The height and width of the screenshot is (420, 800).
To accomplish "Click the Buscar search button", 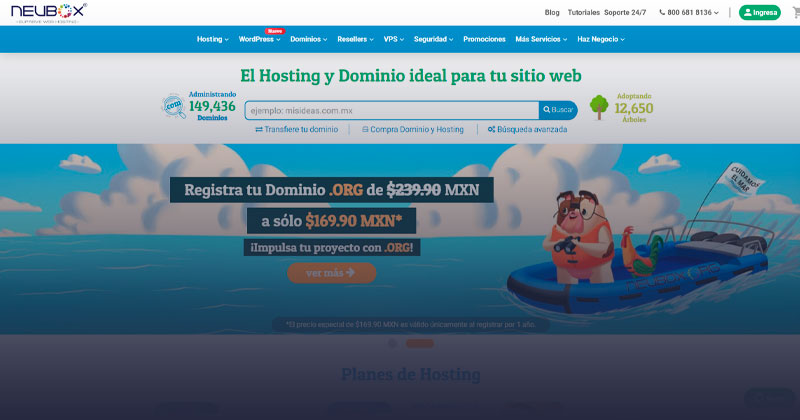I will point(558,110).
